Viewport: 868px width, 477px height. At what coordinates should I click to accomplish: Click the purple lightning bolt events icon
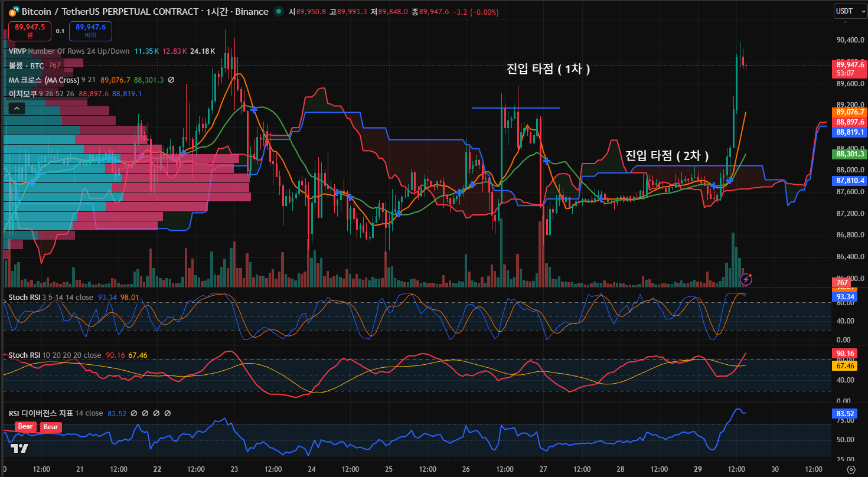746,278
